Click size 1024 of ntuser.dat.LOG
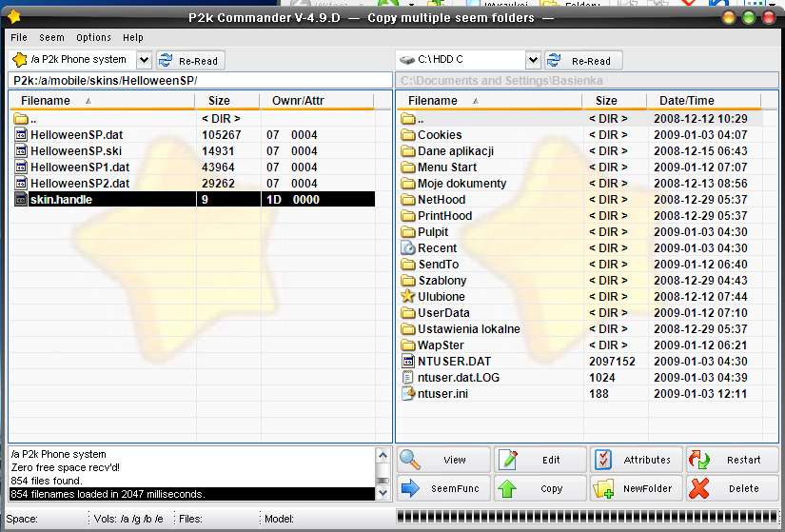Image resolution: width=785 pixels, height=532 pixels. [601, 378]
